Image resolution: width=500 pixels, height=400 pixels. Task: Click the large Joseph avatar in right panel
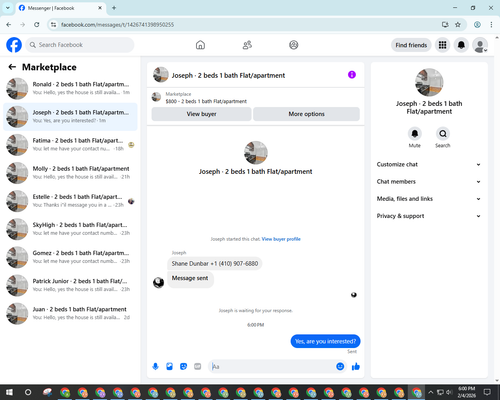click(x=429, y=82)
